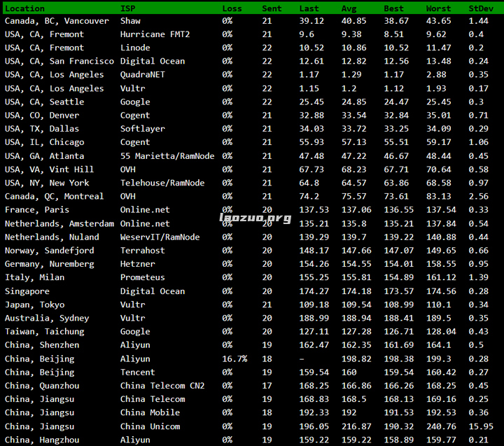The height and width of the screenshot is (446, 504).
Task: Select the Canada, BC, Vancouver row location
Action: click(x=57, y=21)
